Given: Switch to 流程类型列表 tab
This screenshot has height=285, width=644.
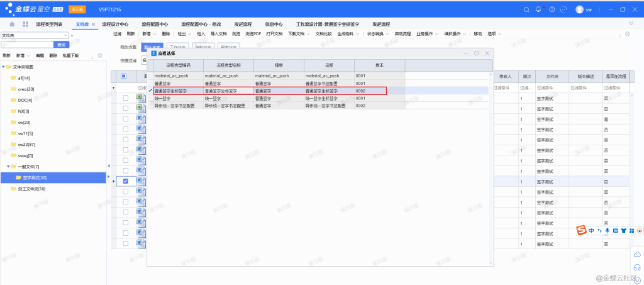Looking at the screenshot, I should point(49,25).
